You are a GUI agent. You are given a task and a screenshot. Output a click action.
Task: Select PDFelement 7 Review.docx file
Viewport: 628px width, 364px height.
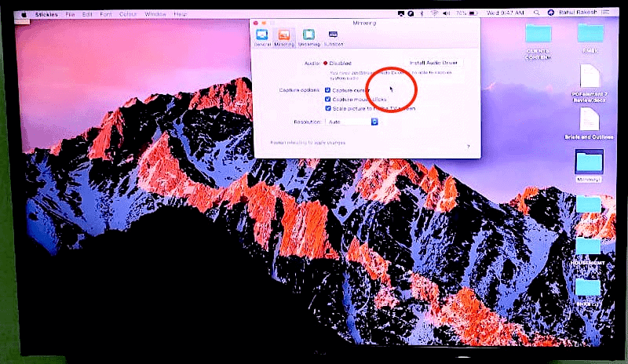(x=590, y=83)
